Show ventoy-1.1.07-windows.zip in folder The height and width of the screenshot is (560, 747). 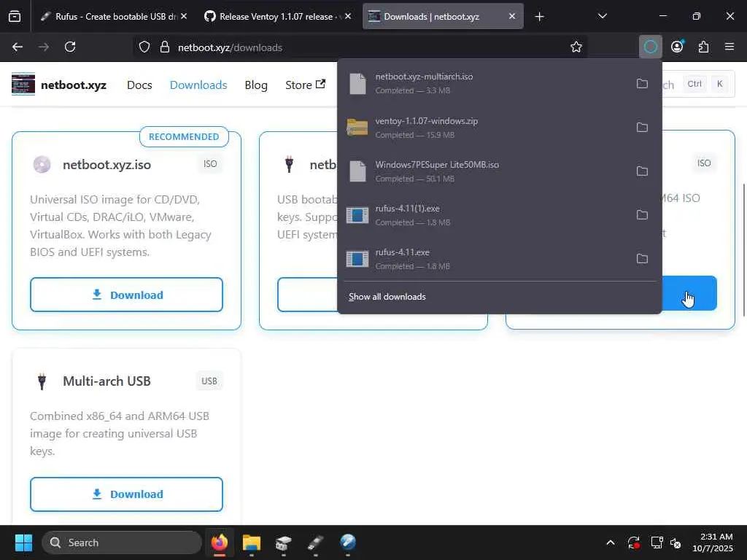642,127
